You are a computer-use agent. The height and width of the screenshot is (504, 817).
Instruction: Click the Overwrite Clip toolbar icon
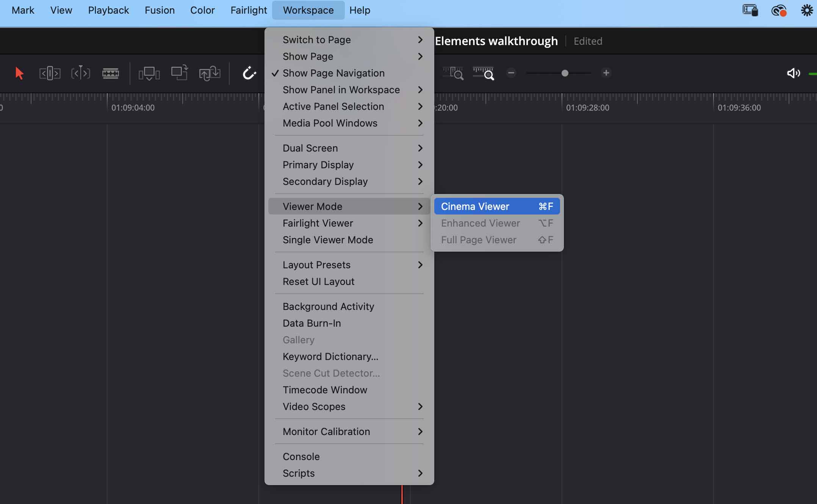pos(179,72)
